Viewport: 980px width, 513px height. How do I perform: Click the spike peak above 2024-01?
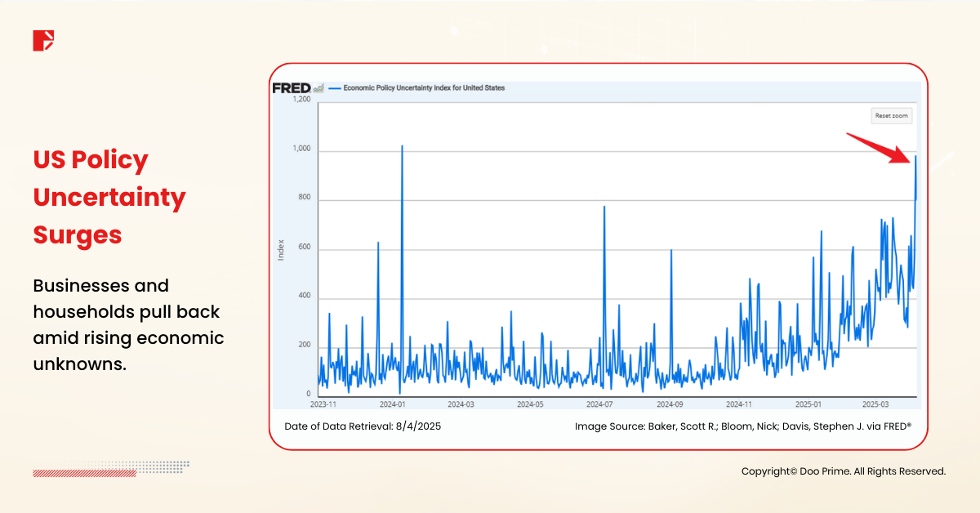402,147
